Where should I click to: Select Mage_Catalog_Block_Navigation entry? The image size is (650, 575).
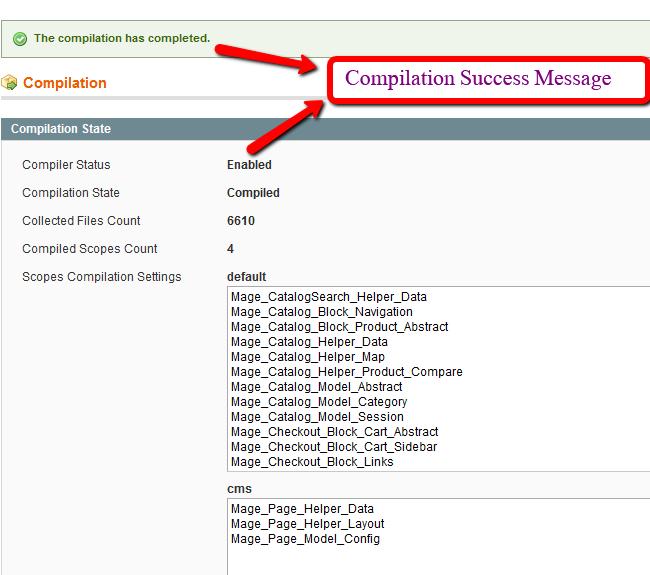click(322, 312)
